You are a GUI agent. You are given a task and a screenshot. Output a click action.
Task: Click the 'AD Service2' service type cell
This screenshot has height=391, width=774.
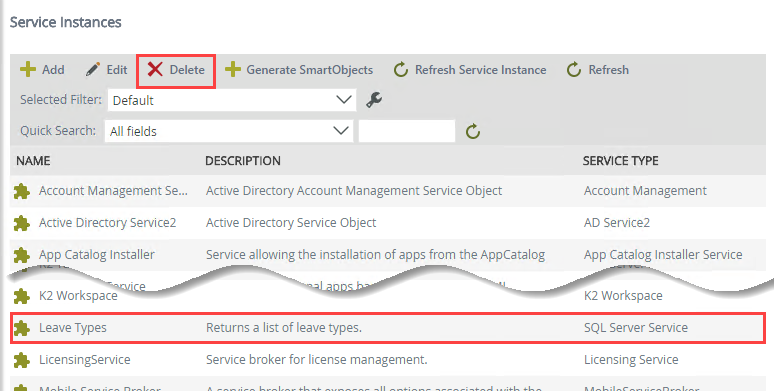tap(617, 223)
